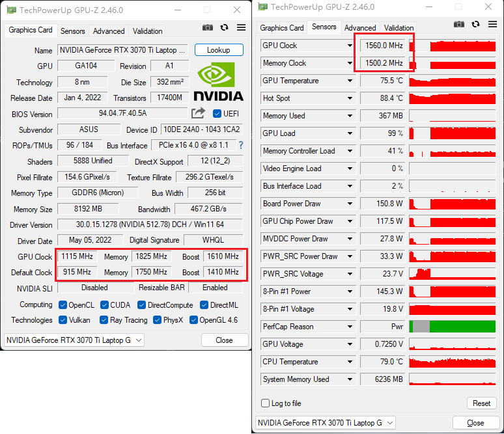
Task: Click the Bus Interface question mark icon
Action: (x=241, y=146)
